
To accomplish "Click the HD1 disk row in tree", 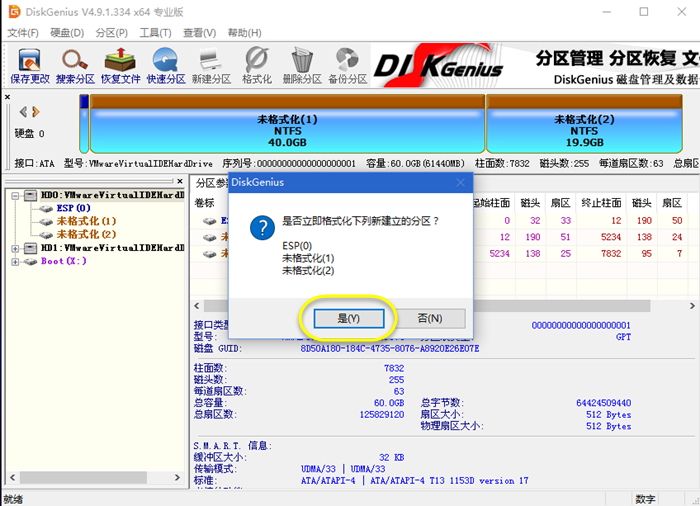I will [112, 248].
